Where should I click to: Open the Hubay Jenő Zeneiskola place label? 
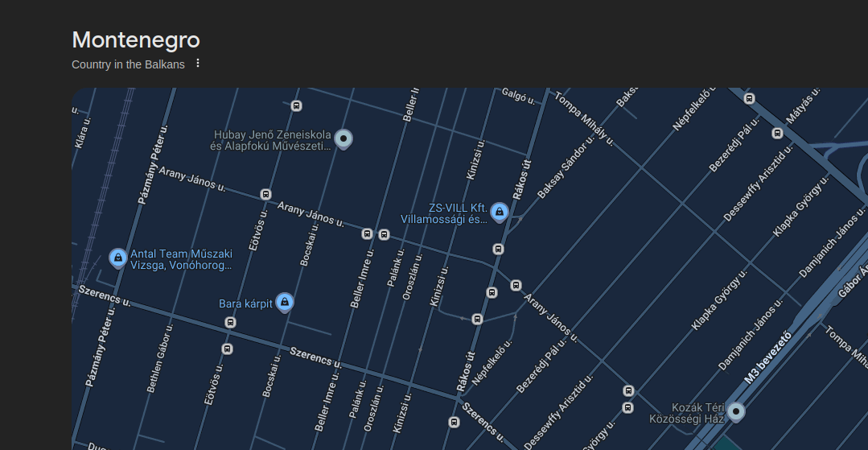click(x=271, y=140)
